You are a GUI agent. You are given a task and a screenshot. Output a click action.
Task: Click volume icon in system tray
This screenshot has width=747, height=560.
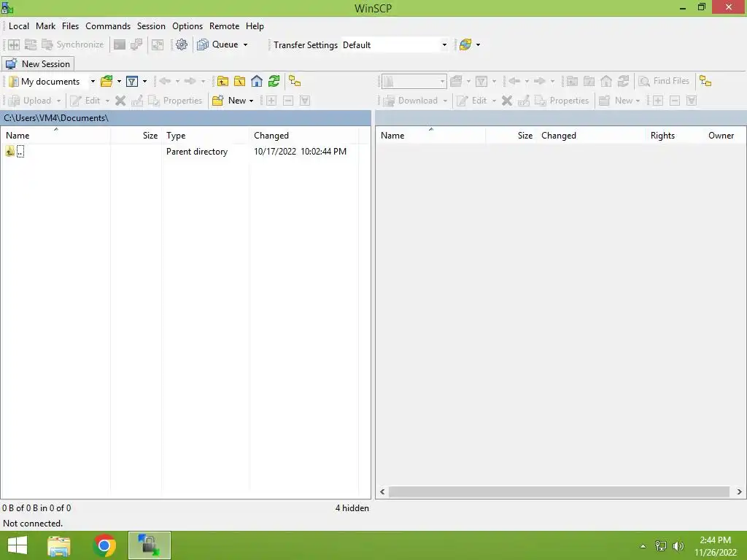point(678,546)
